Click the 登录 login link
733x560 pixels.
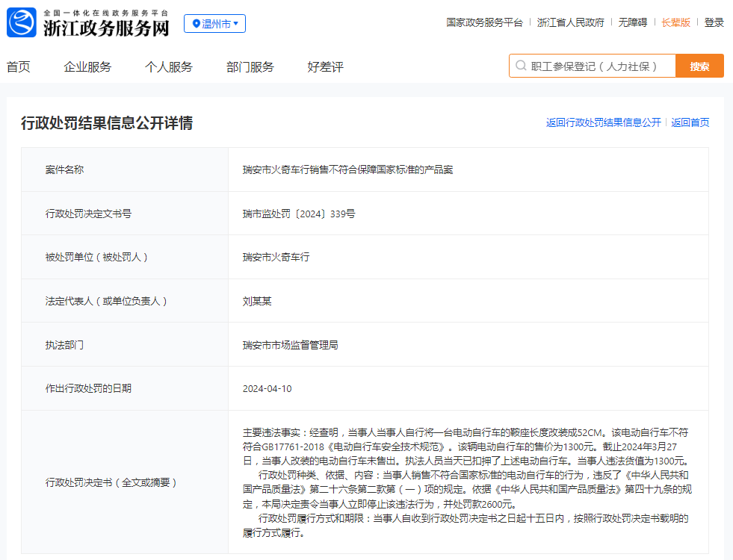click(714, 22)
